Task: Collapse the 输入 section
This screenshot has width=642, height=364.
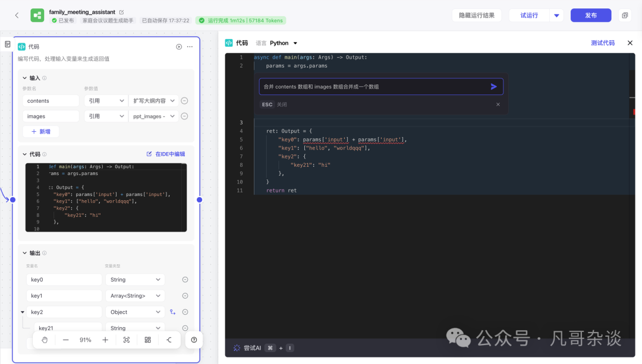Action: [x=24, y=78]
